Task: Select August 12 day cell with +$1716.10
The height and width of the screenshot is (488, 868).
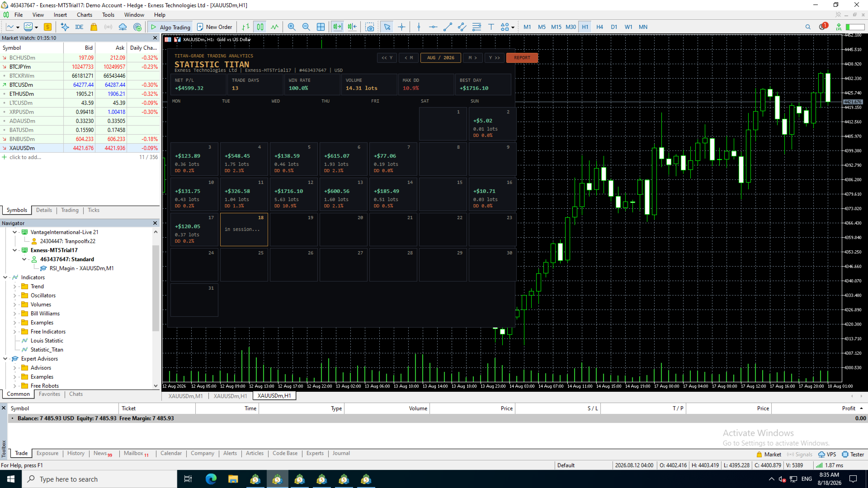Action: pyautogui.click(x=293, y=193)
